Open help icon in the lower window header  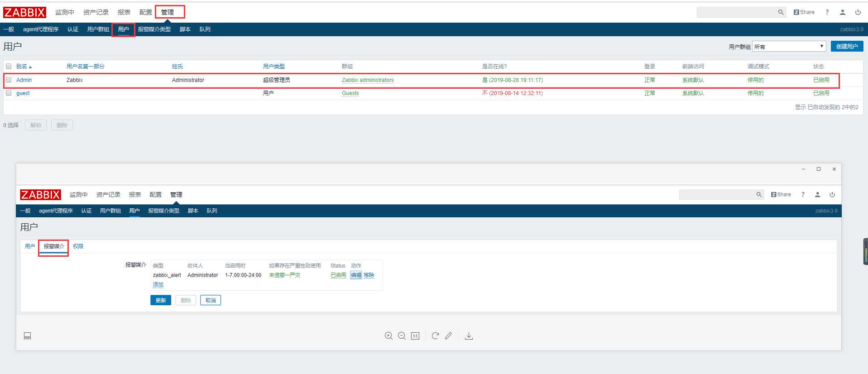pyautogui.click(x=803, y=195)
